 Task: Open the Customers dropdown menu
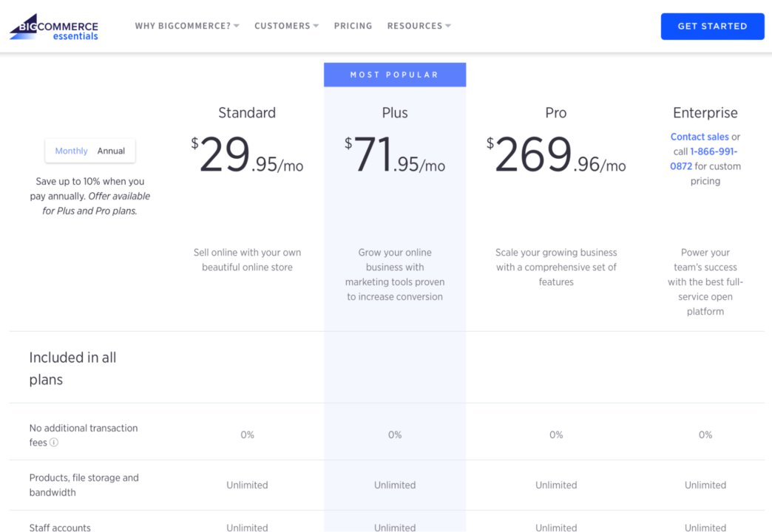[x=287, y=26]
